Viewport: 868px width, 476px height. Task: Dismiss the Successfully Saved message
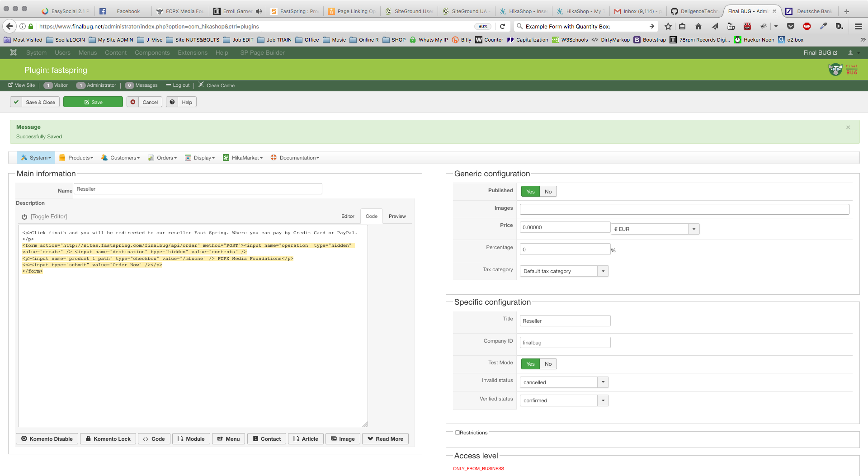click(x=848, y=127)
